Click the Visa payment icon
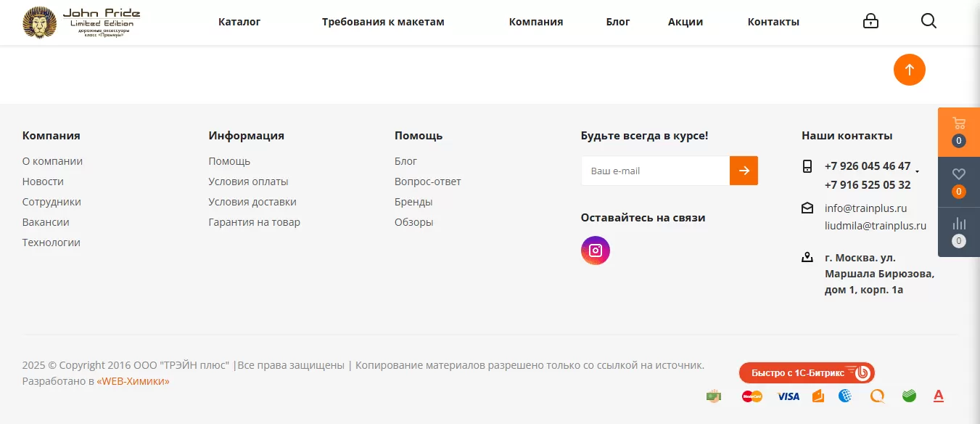This screenshot has height=424, width=980. pyautogui.click(x=788, y=396)
